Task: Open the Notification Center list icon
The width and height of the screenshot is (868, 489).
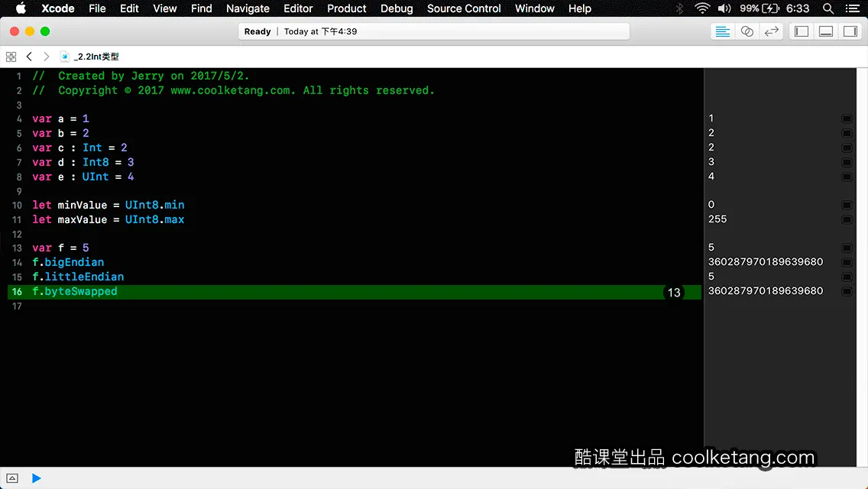Action: (x=853, y=8)
